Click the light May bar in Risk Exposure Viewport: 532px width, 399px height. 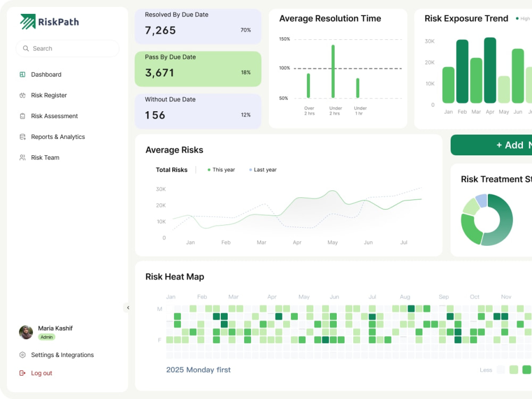504,89
